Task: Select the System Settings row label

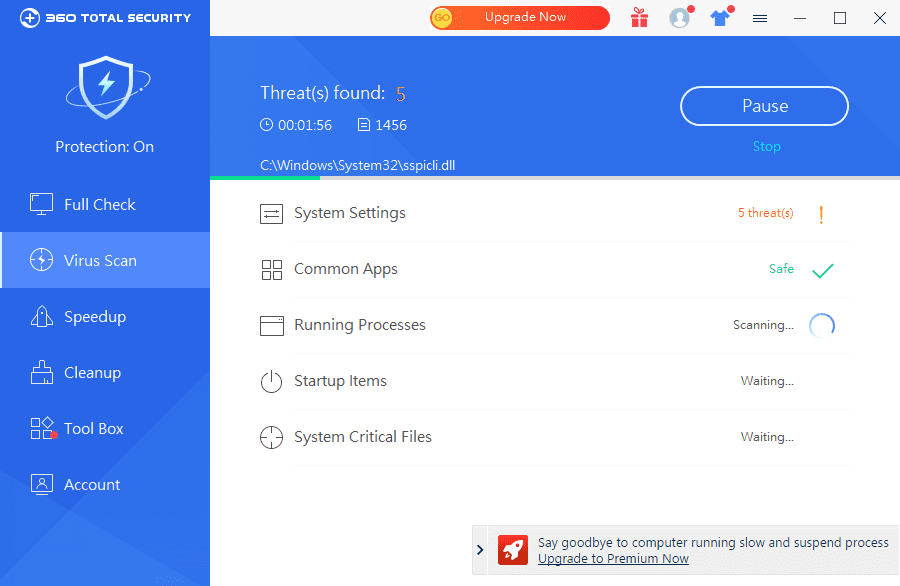Action: point(350,213)
